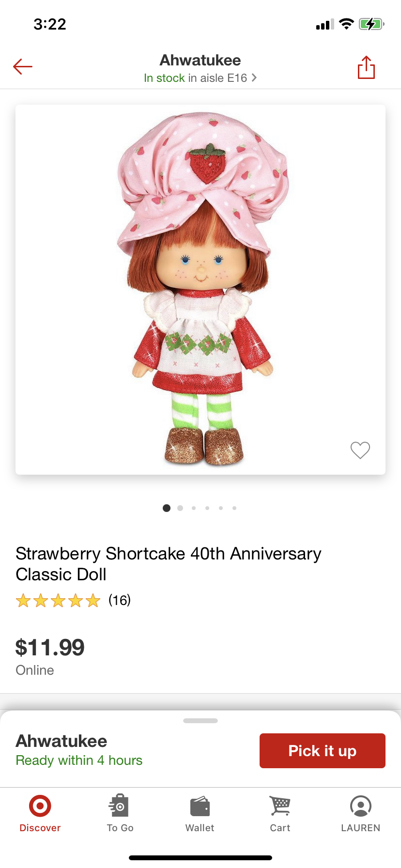The width and height of the screenshot is (401, 868).
Task: Select the second image page dot
Action: click(180, 508)
